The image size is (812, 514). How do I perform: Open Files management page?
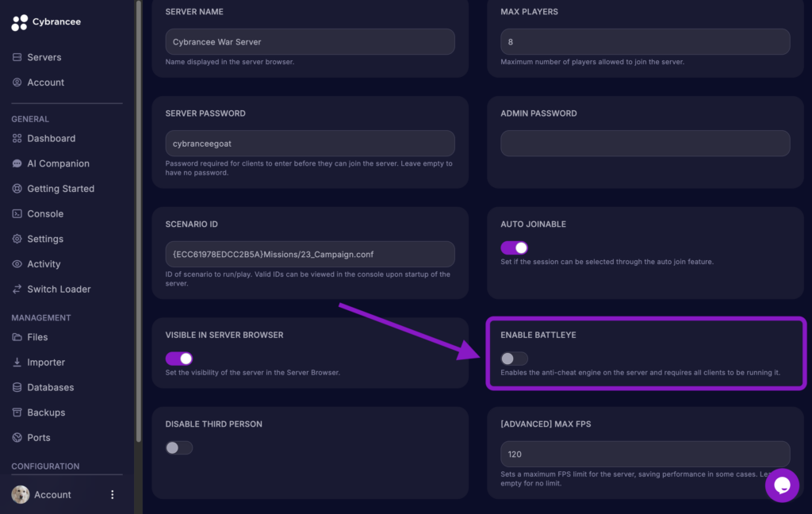pos(37,337)
